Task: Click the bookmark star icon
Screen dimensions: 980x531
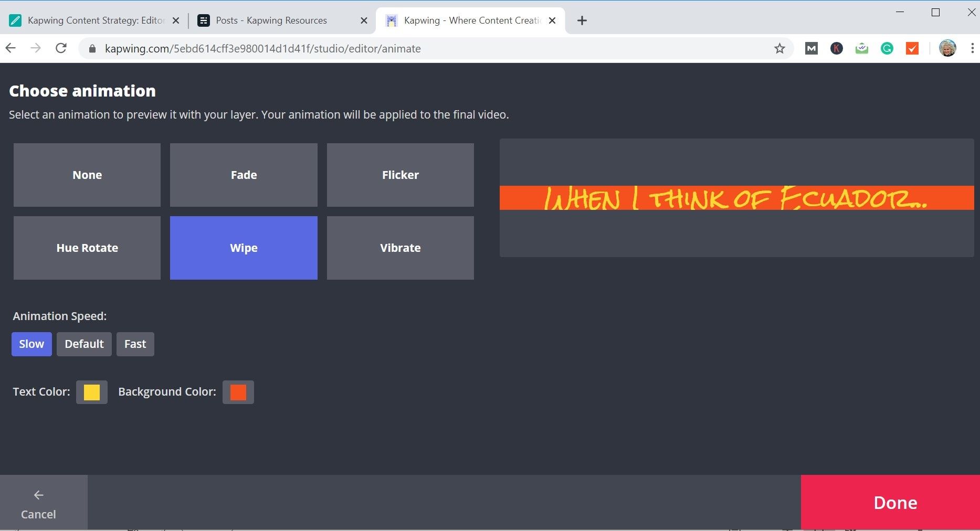Action: tap(779, 49)
